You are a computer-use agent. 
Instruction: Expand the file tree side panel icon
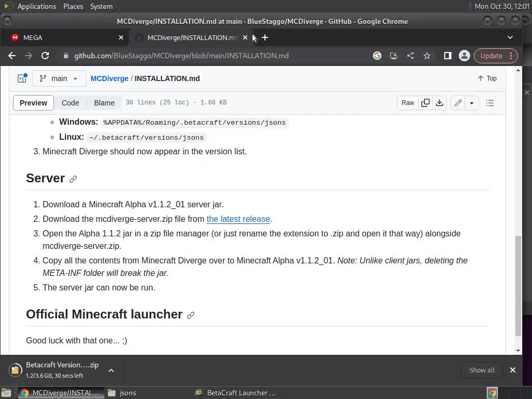coord(22,78)
